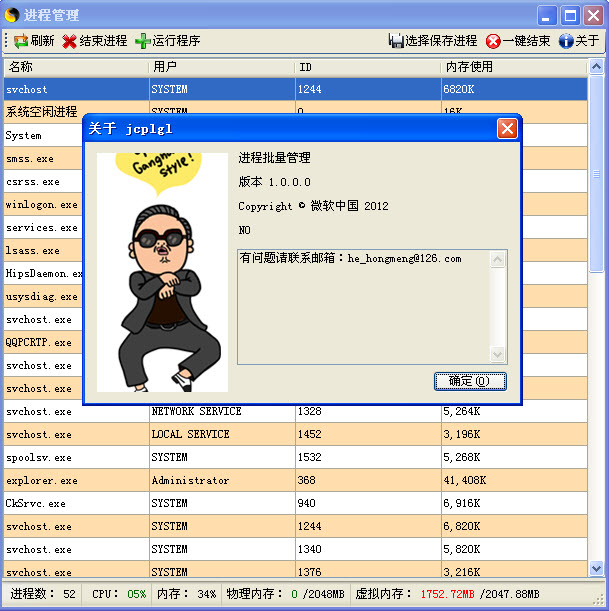Select the svchost.exe LOCAL SERVICE row

coord(295,434)
